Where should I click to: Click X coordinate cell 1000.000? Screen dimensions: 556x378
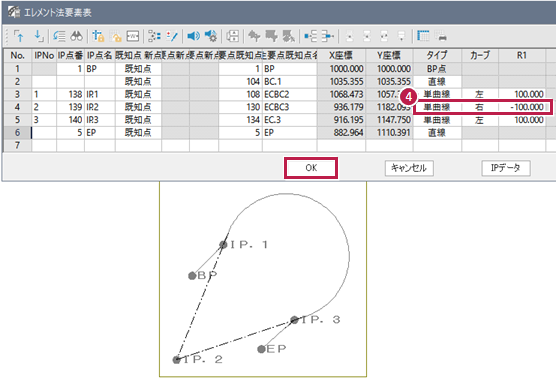click(x=341, y=69)
